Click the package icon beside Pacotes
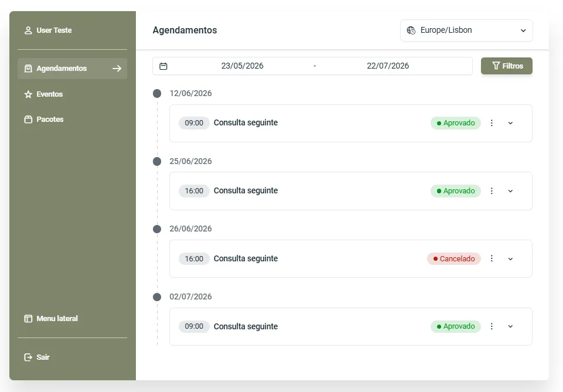Screen dimensions: 563x392 point(28,120)
